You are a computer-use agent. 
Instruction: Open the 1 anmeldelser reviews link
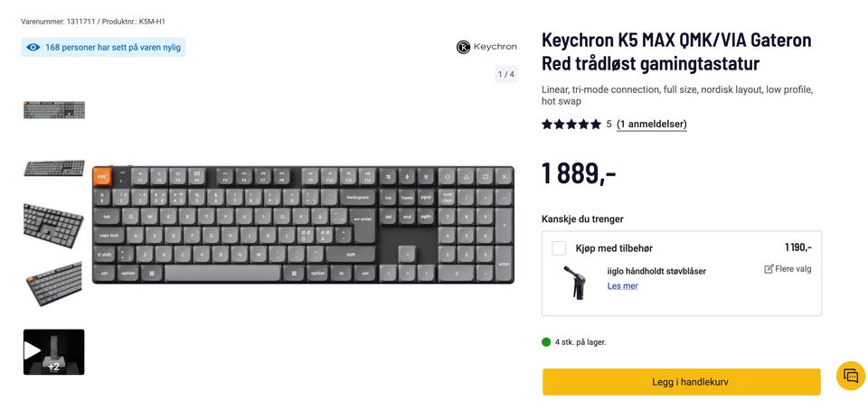coord(651,125)
